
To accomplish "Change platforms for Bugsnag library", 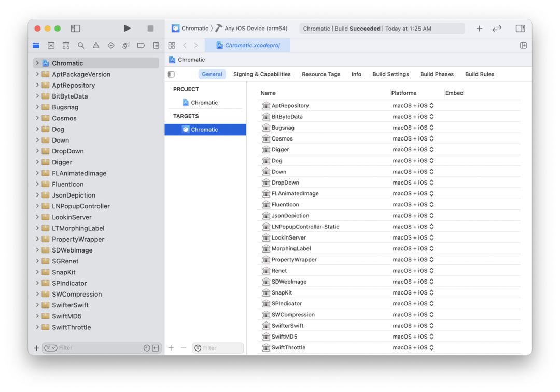I will (413, 128).
